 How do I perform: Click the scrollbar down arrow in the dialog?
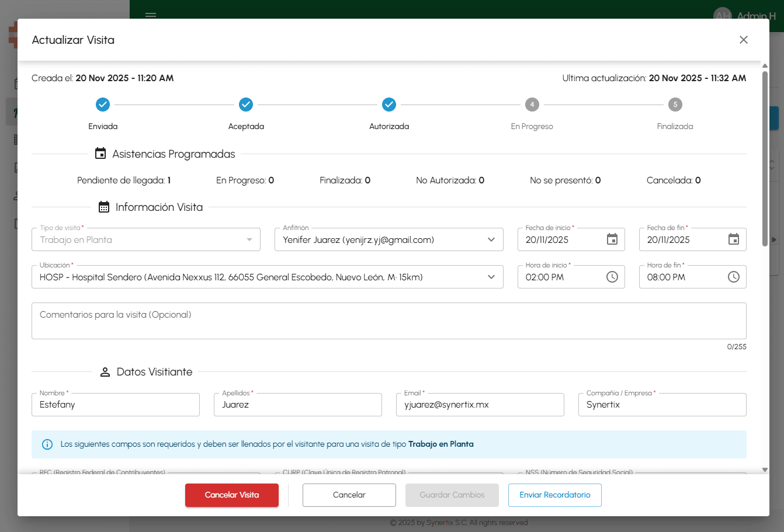765,470
